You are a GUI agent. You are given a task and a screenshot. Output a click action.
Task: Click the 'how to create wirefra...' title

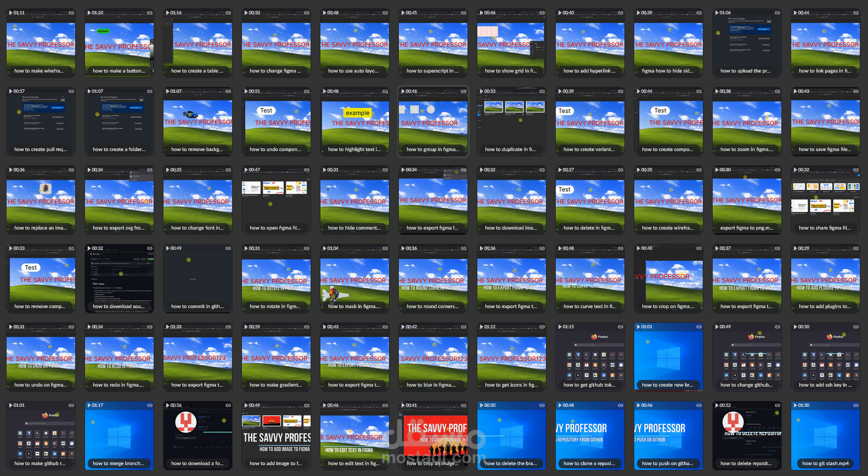[668, 228]
